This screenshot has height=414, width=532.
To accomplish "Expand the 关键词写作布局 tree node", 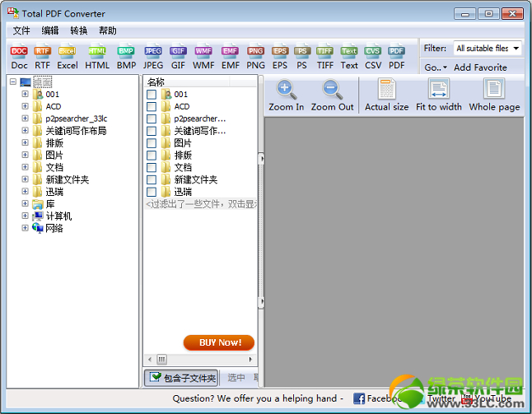I will point(25,130).
